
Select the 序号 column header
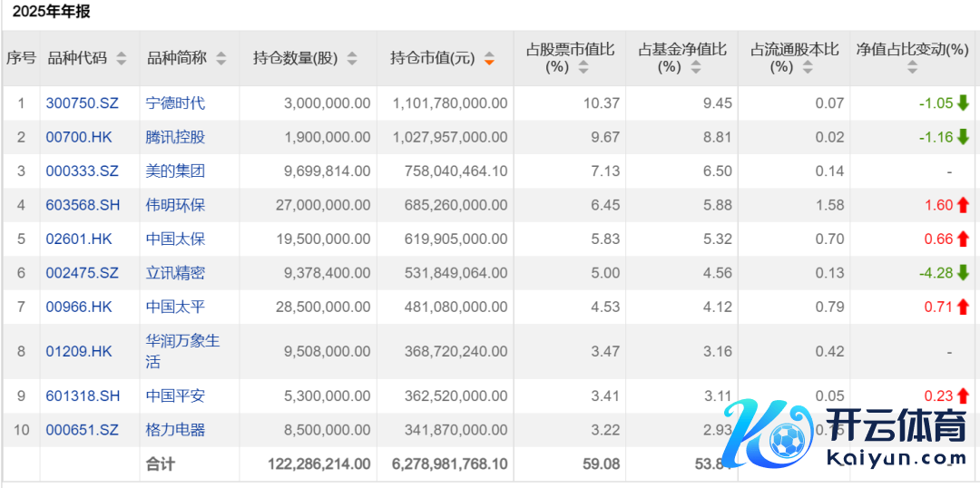point(21,58)
